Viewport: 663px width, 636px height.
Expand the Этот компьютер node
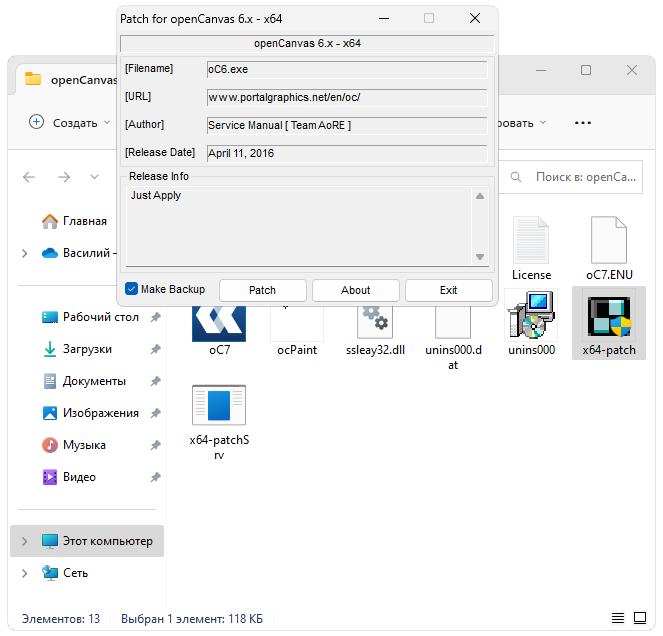pyautogui.click(x=25, y=541)
